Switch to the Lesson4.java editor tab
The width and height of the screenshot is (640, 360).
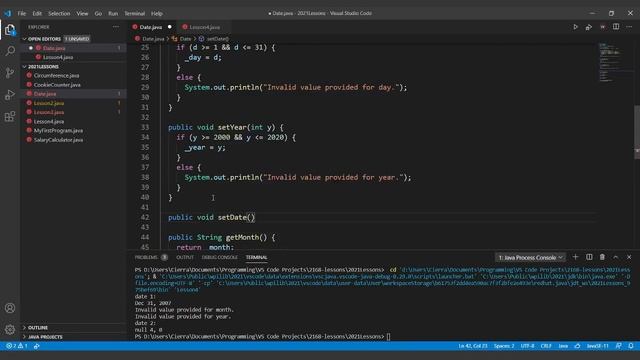pyautogui.click(x=204, y=27)
